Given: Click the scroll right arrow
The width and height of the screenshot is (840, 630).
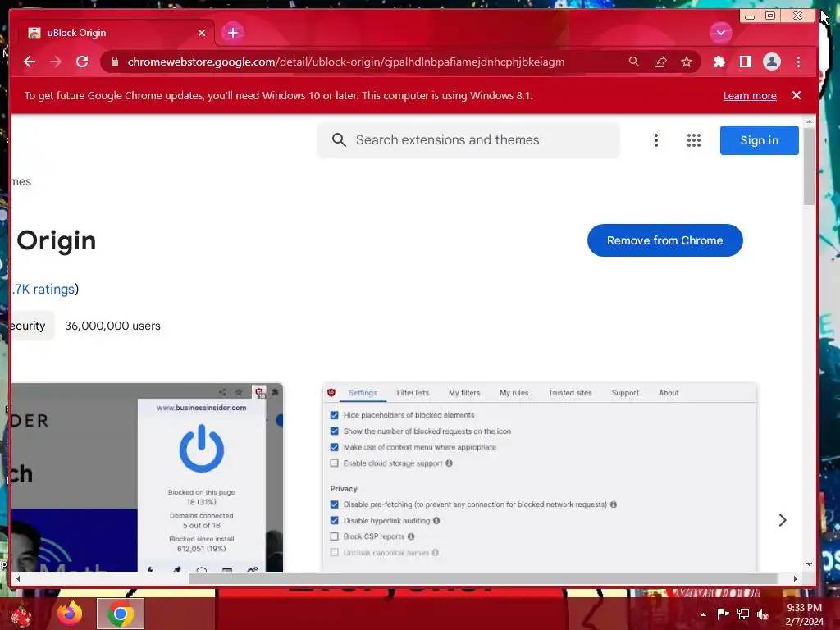Looking at the screenshot, I should coord(795,578).
